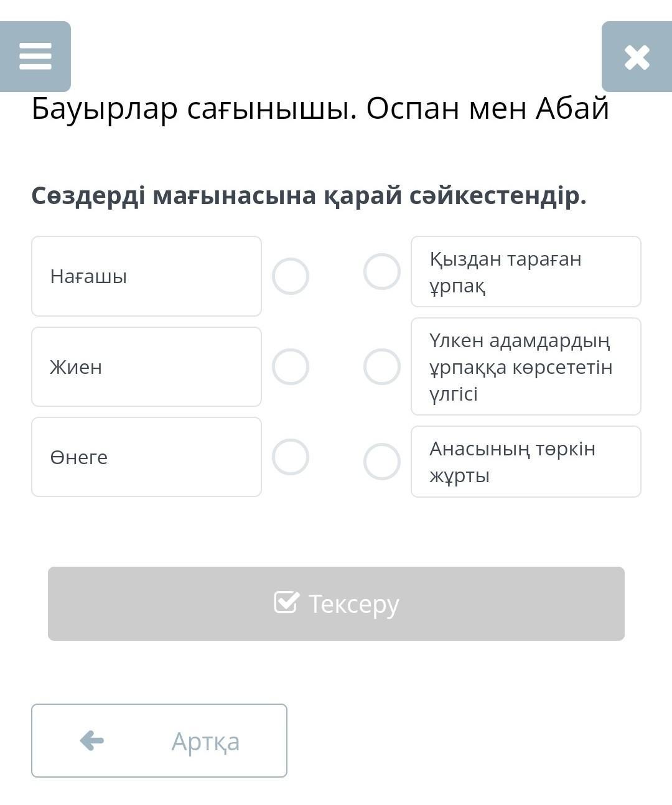Viewport: 672px width, 805px height.
Task: Select radio beside Үлкен адамдардың ұрпаққа көрсететін үлгісі
Action: (x=381, y=366)
